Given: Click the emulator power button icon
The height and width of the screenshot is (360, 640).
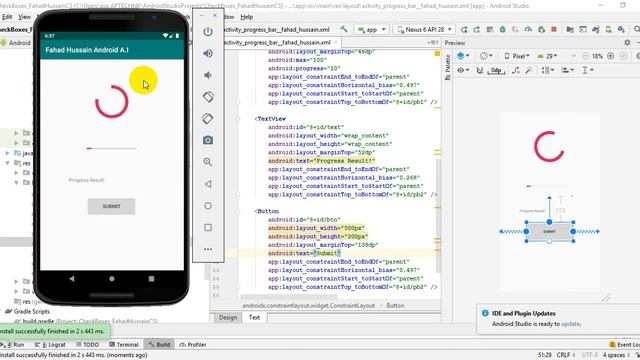Looking at the screenshot, I should 208,31.
